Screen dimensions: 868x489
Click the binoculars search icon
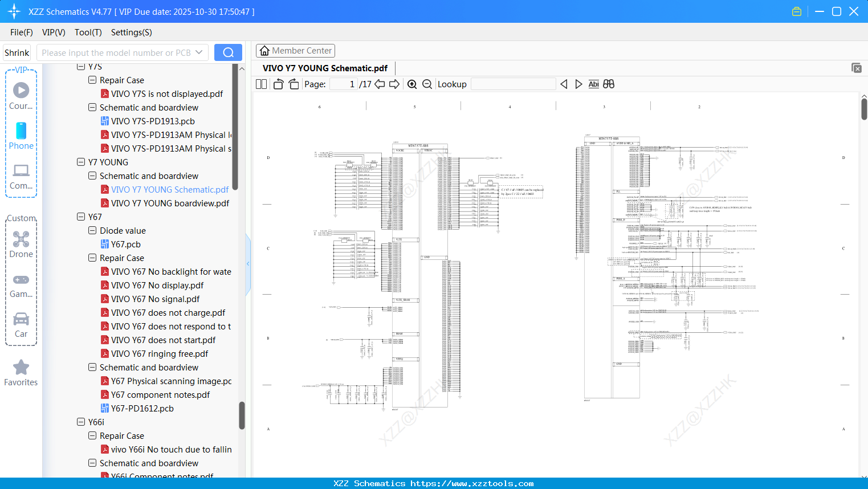point(609,84)
